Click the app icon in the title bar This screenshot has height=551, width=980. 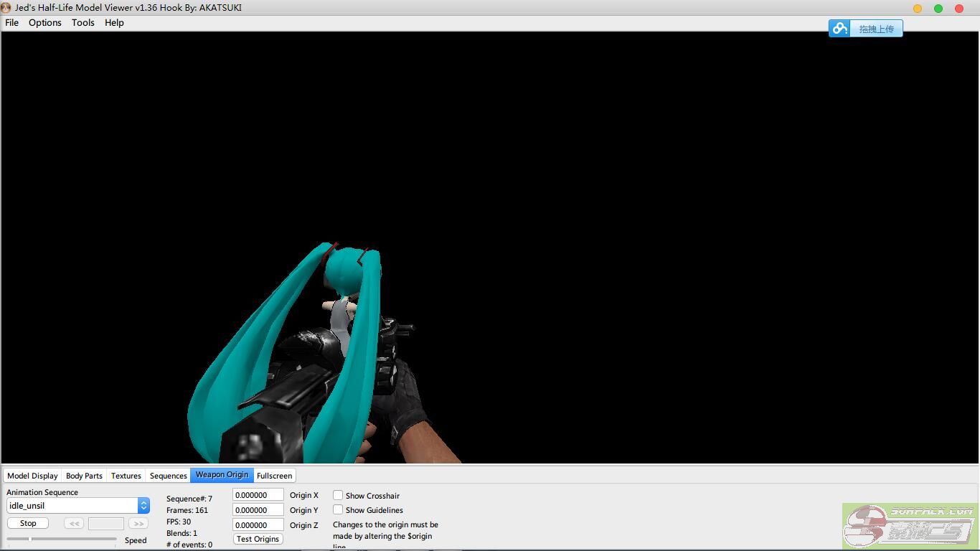tap(6, 8)
